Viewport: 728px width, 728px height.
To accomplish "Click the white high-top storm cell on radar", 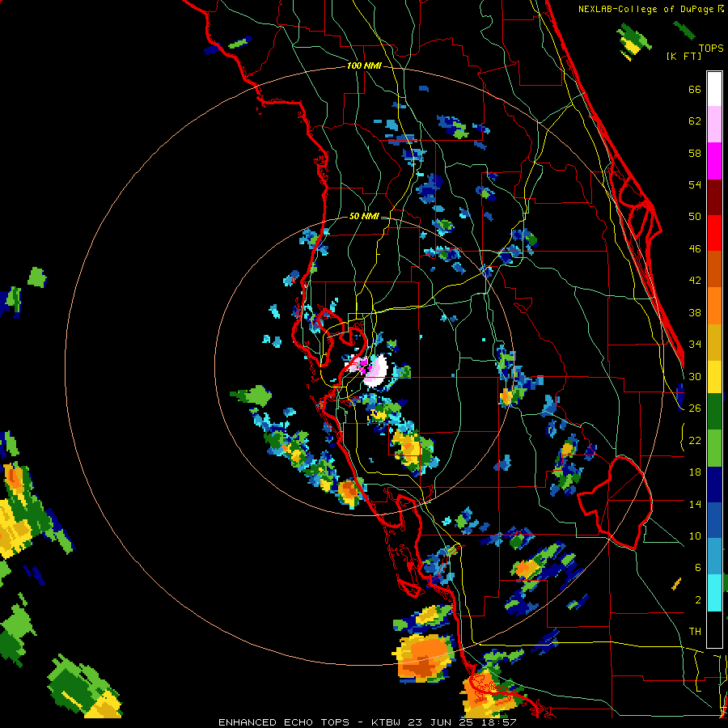I will click(x=377, y=372).
